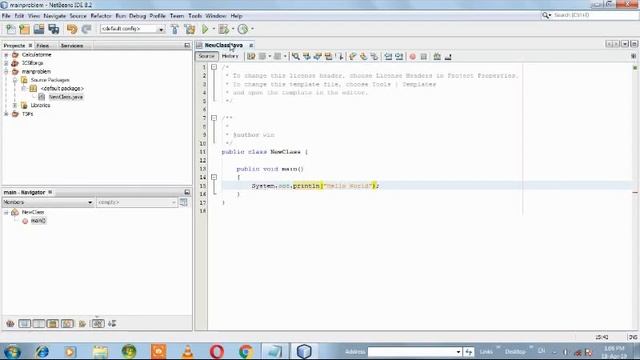Click the Clean and Build Project icon

pos(190,29)
